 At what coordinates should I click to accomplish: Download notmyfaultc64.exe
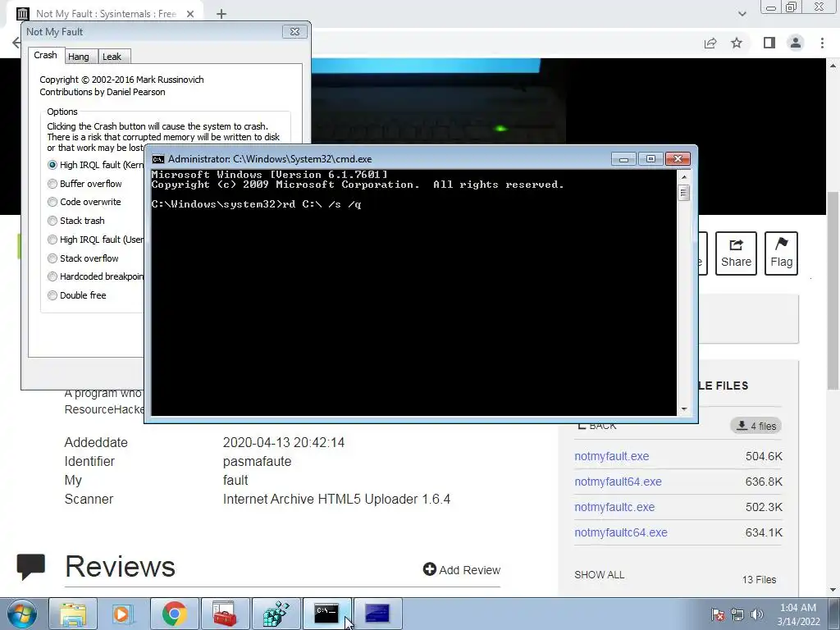click(x=621, y=532)
